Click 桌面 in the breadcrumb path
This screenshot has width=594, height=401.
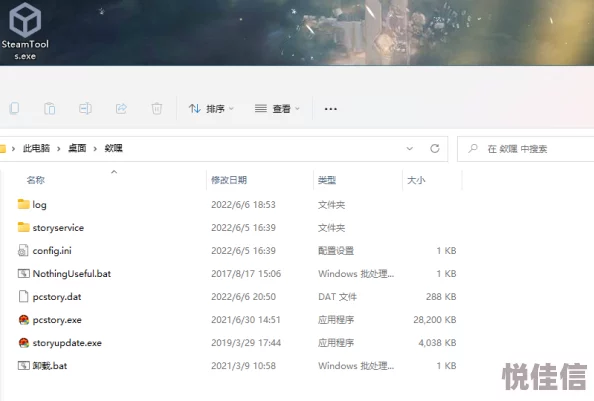(x=77, y=148)
